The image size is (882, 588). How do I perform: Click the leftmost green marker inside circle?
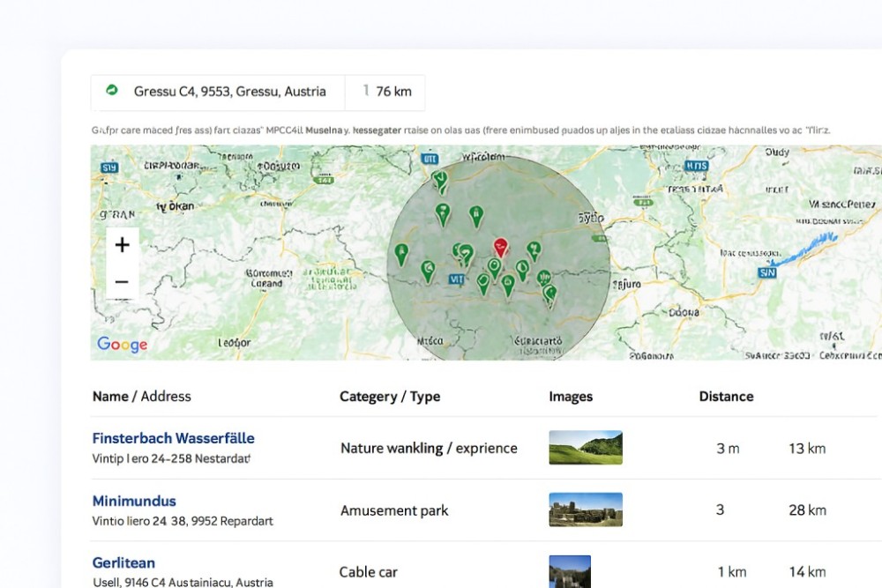tap(401, 255)
